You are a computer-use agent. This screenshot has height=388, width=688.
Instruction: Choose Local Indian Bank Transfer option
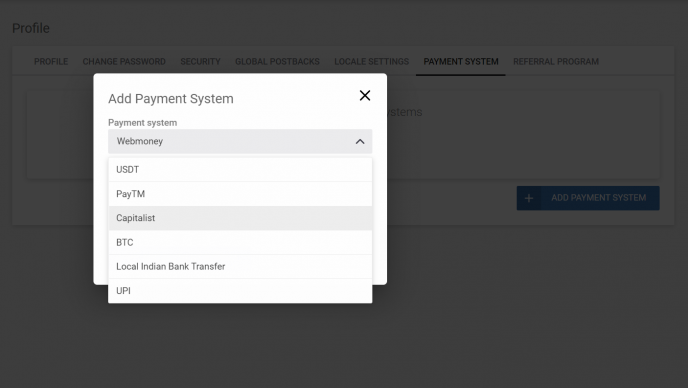tap(240, 266)
